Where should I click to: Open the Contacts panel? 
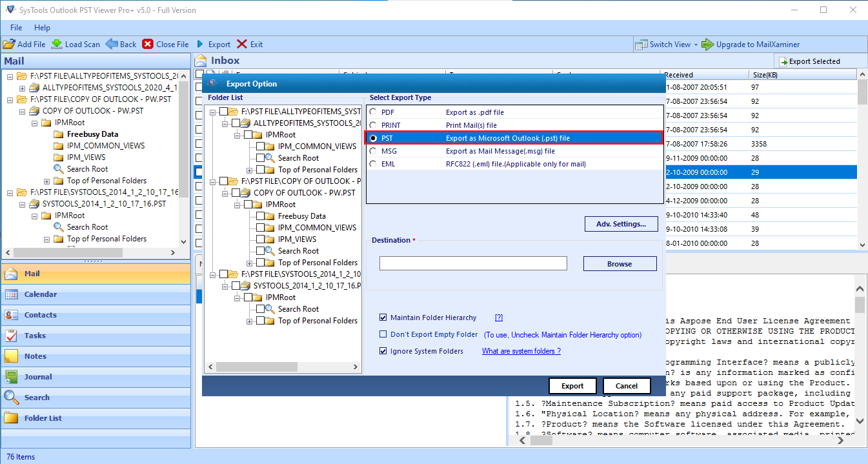39,315
